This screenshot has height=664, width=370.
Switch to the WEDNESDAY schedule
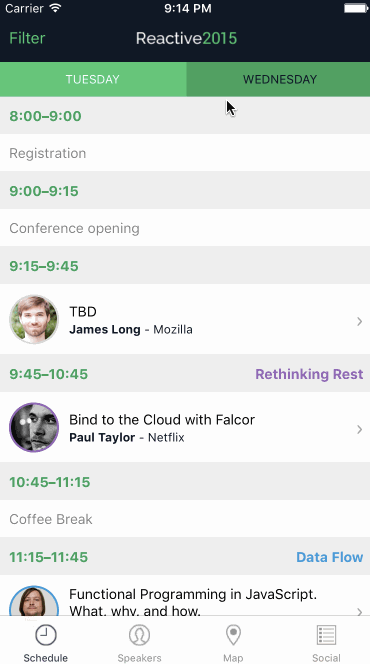pyautogui.click(x=279, y=80)
